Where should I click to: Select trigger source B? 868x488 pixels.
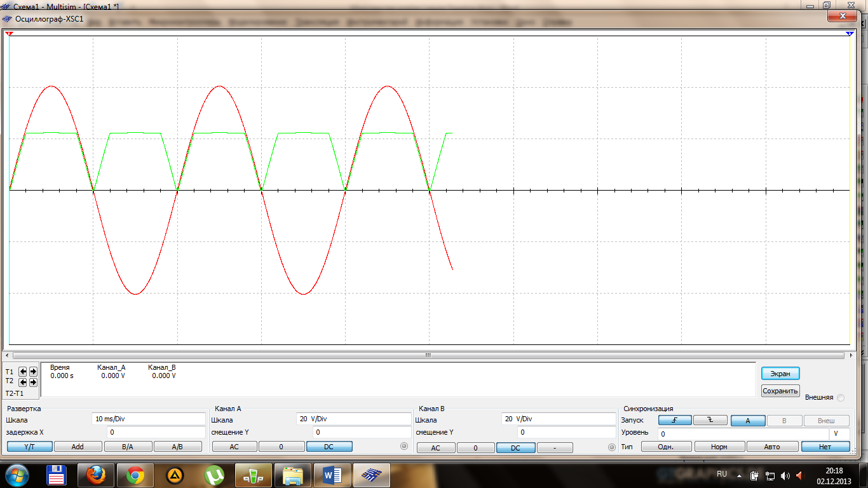pyautogui.click(x=783, y=420)
